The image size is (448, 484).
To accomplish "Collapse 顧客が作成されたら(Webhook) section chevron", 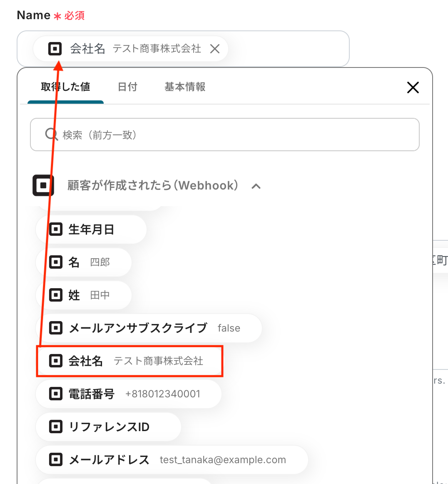I will click(x=256, y=186).
